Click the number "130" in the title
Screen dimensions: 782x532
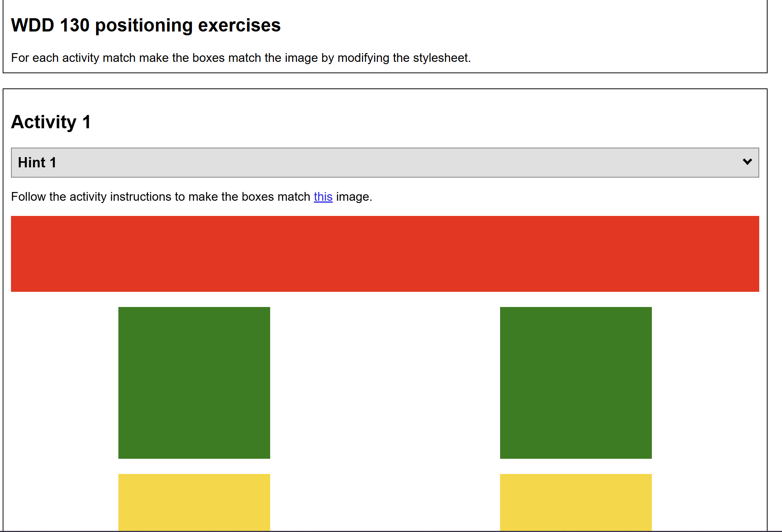(75, 25)
